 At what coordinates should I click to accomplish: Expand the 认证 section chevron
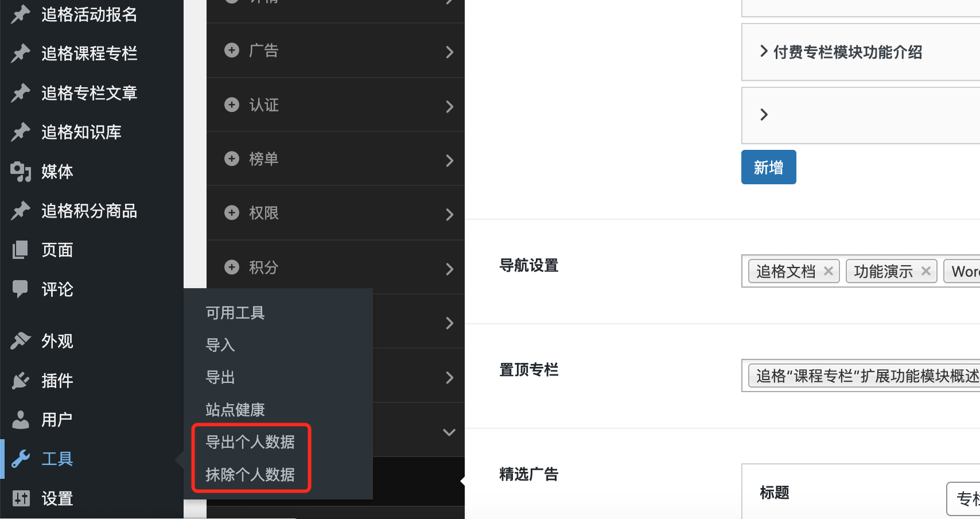click(450, 106)
